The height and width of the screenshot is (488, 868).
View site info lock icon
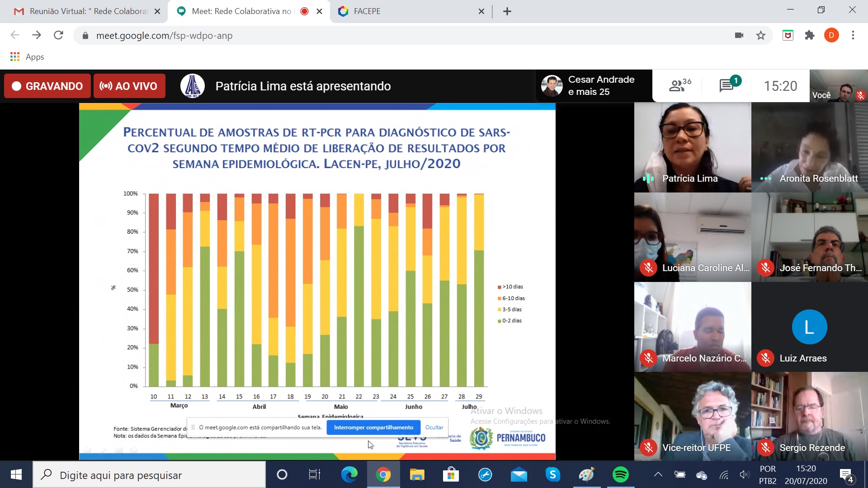85,36
